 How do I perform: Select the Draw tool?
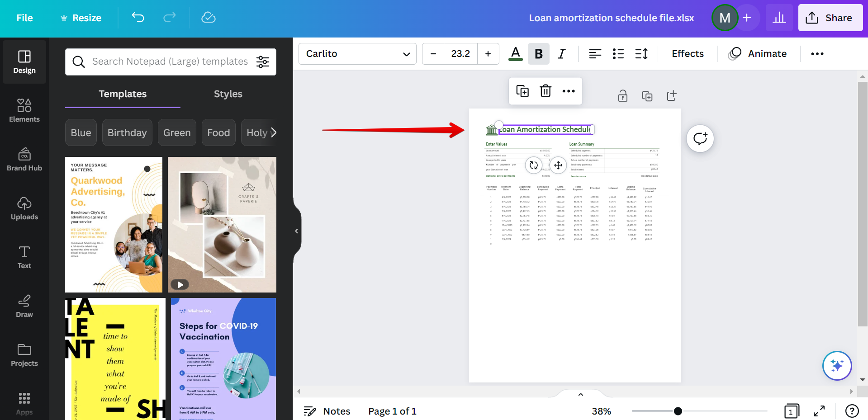[24, 306]
